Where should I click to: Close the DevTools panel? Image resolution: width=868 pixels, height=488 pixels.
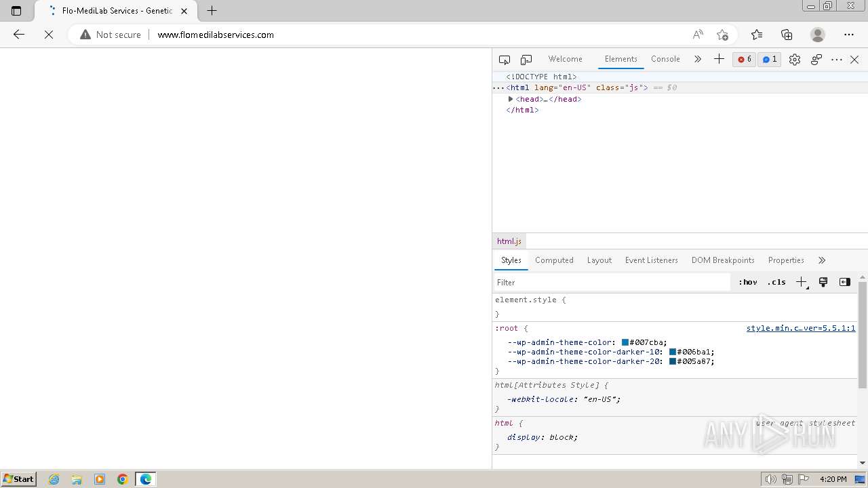tap(854, 60)
